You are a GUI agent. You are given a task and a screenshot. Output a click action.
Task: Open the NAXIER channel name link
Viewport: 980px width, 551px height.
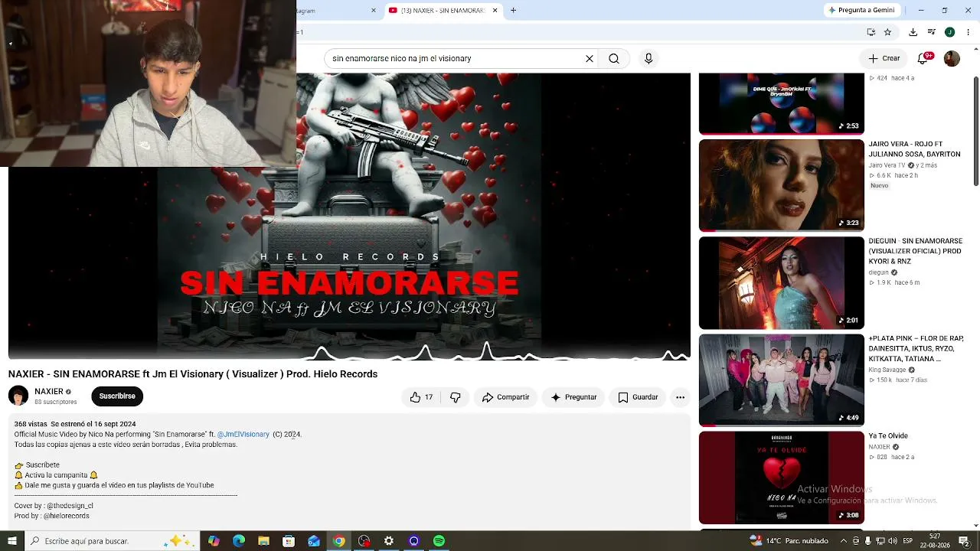[49, 391]
